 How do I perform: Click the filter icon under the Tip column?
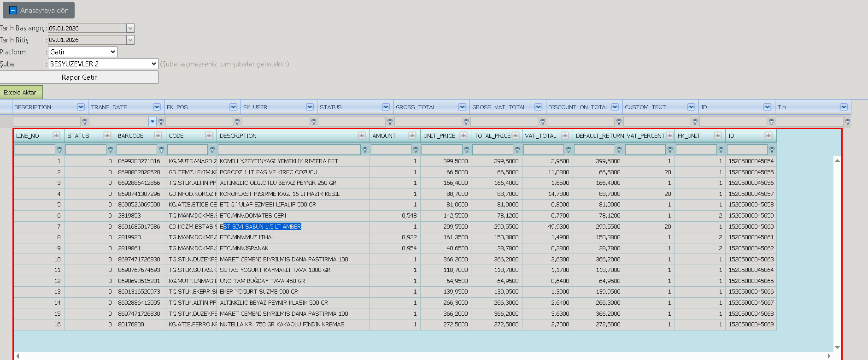tap(848, 122)
